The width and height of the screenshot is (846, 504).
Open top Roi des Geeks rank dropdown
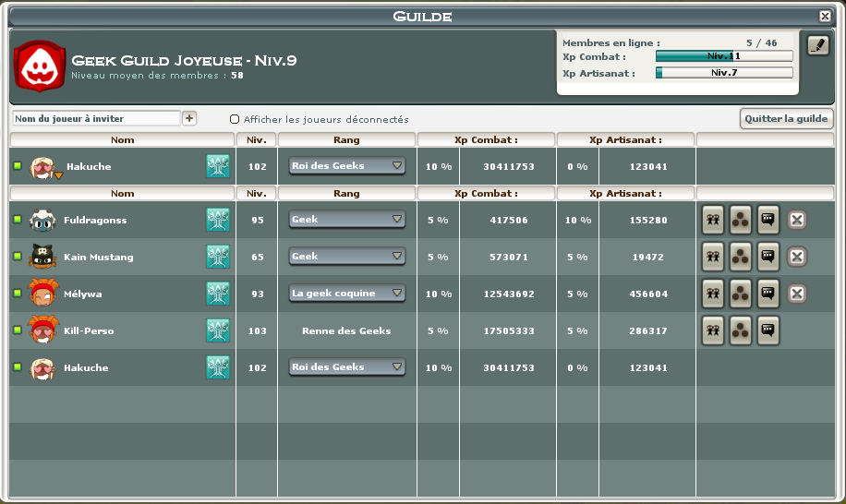pos(347,166)
